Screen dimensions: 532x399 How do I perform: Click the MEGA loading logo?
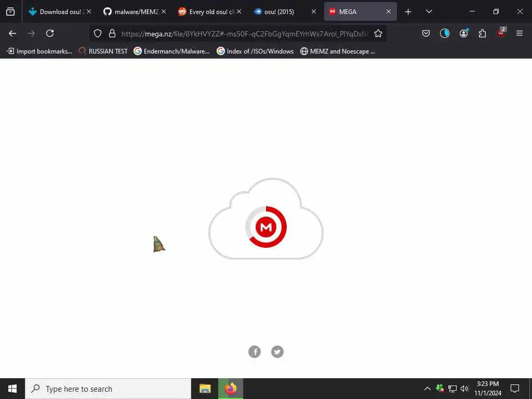266,227
